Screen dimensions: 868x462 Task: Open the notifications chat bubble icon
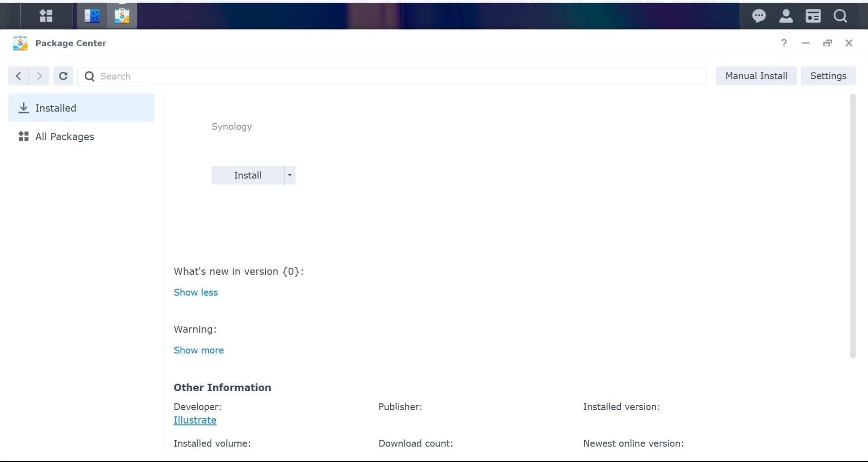coord(759,16)
